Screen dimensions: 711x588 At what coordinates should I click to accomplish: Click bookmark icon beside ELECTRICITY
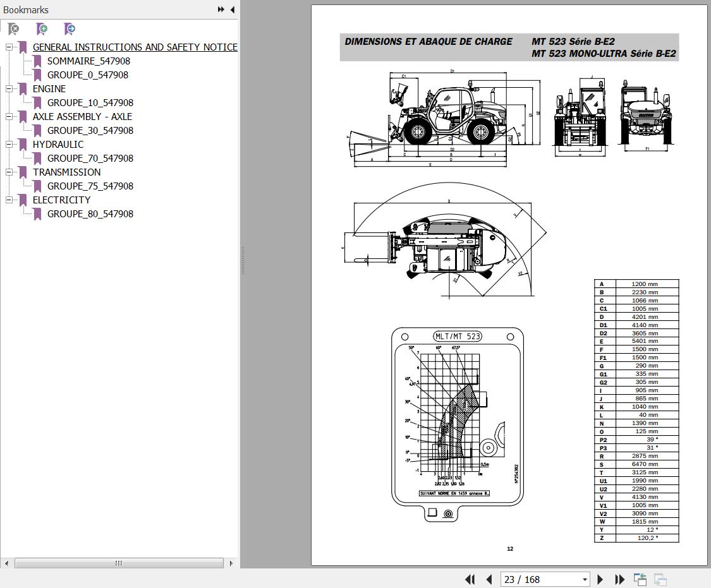pyautogui.click(x=23, y=200)
